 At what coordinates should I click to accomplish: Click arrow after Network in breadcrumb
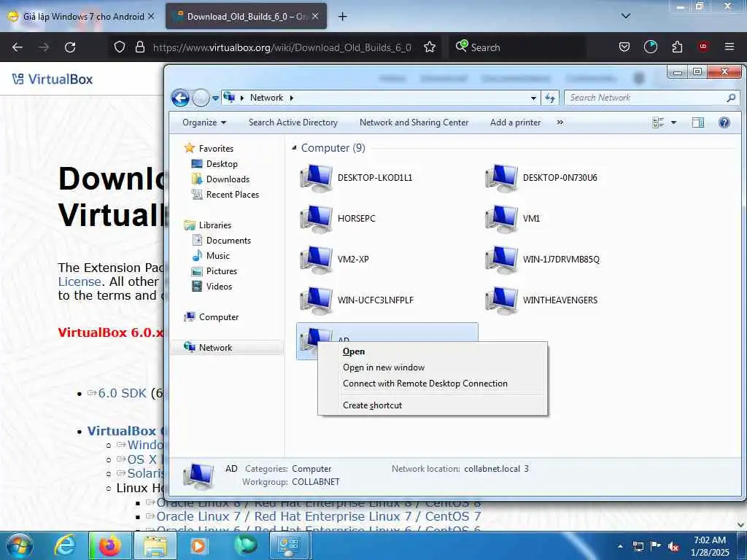292,98
